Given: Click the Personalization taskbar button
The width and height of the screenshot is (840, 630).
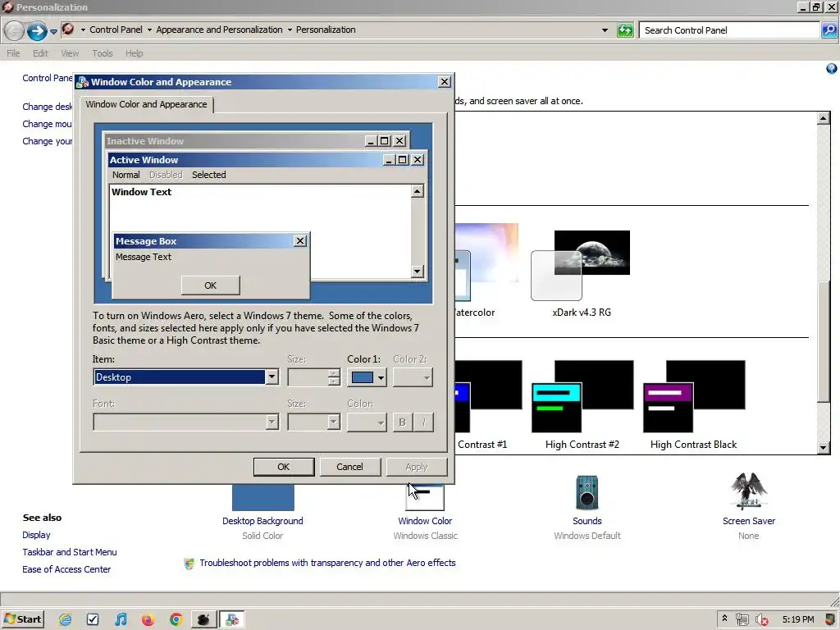Looking at the screenshot, I should click(x=232, y=620).
